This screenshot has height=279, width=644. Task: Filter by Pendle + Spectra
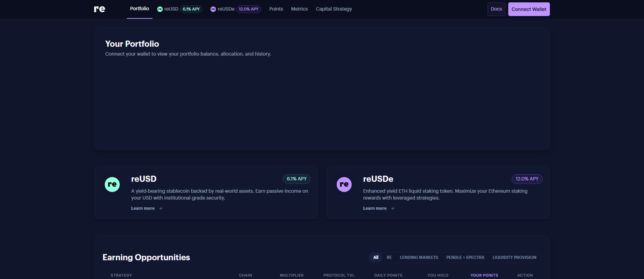click(465, 258)
